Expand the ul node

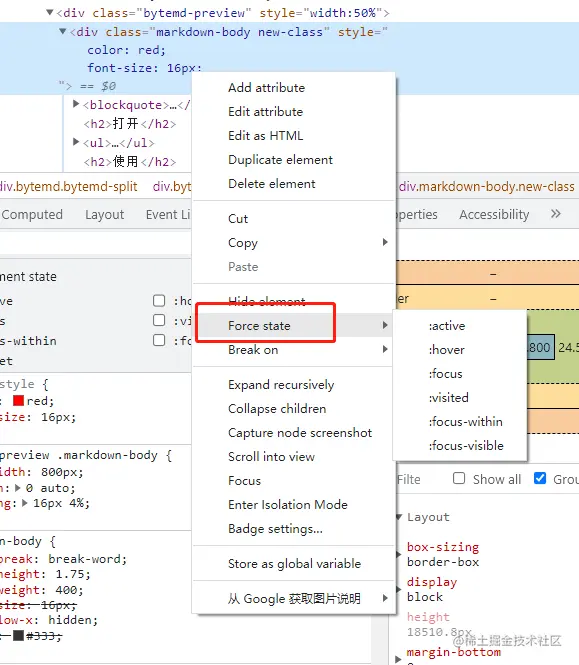(76, 142)
